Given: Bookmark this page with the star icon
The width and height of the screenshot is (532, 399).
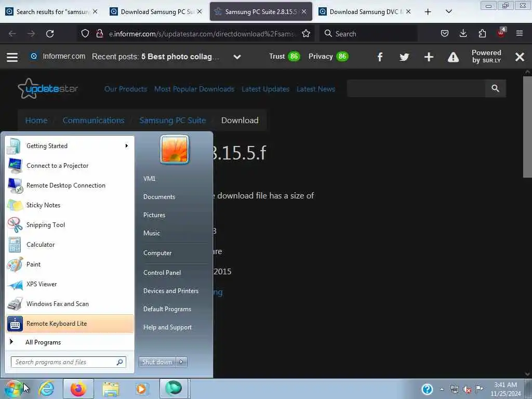Looking at the screenshot, I should (x=306, y=34).
